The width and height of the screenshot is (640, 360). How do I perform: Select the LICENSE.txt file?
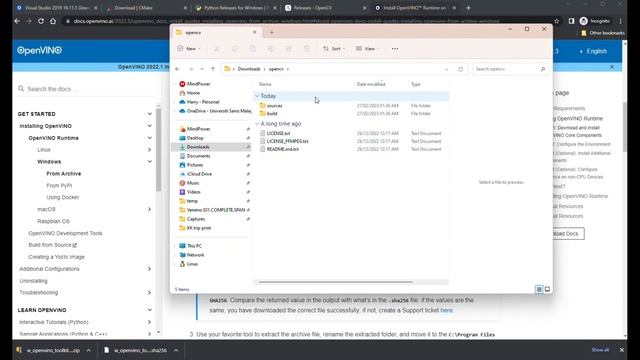coord(278,133)
